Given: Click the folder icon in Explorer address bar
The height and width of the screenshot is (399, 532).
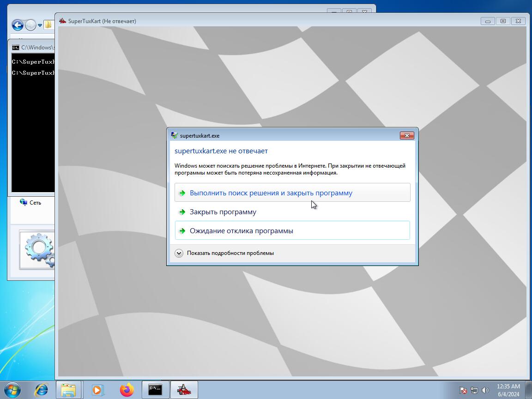Looking at the screenshot, I should 48,25.
